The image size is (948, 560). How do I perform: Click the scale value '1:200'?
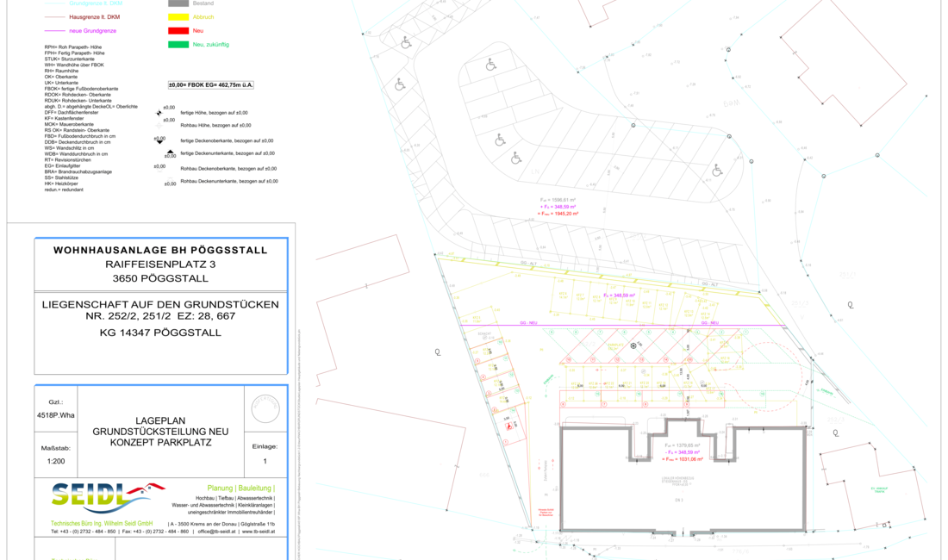click(56, 461)
